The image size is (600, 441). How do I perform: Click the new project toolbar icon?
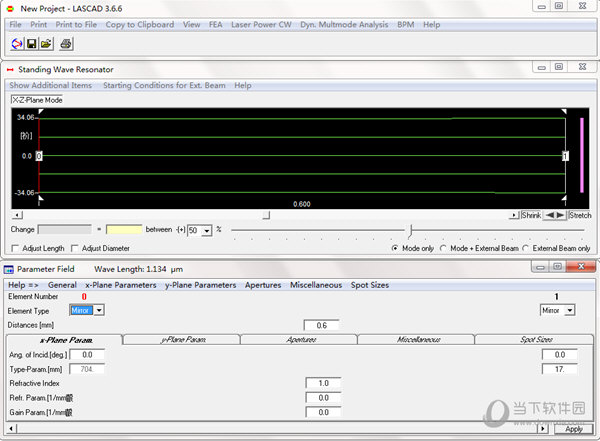(17, 44)
